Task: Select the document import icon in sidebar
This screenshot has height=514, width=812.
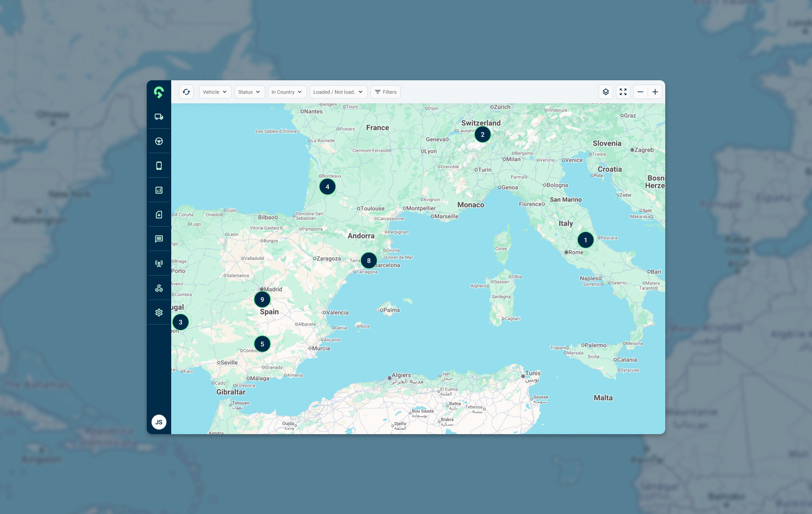Action: tap(158, 214)
